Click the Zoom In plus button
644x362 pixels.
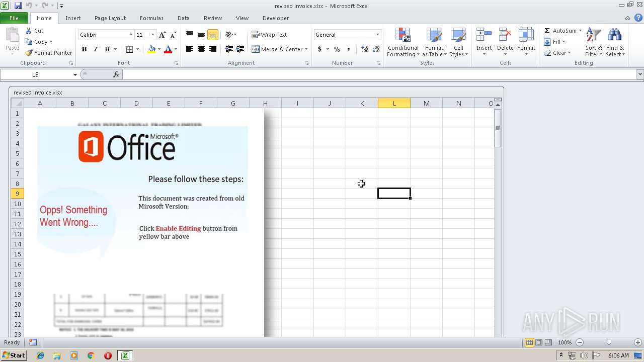[x=638, y=342]
